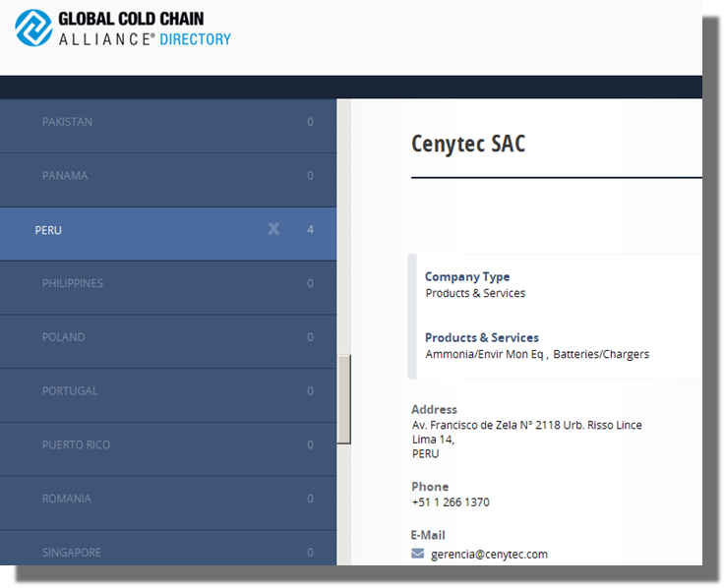Select PAKISTAN in the country list

168,126
